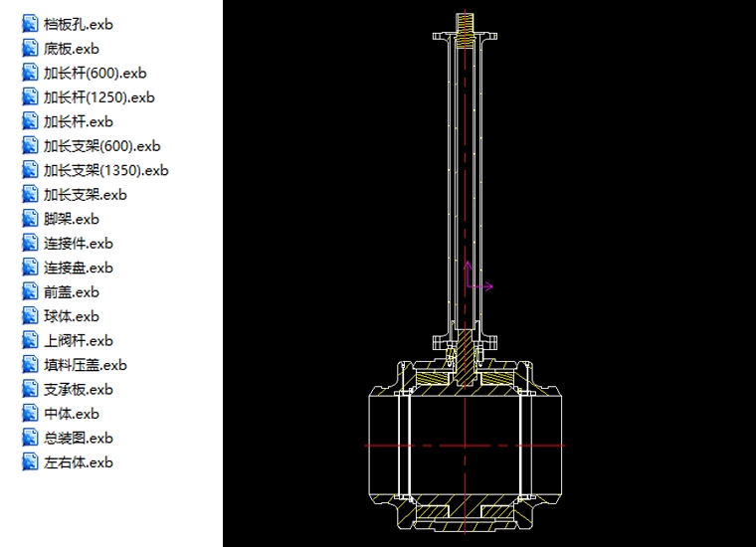Select the 填料压盖.exb file name
The width and height of the screenshot is (756, 547).
click(x=85, y=365)
